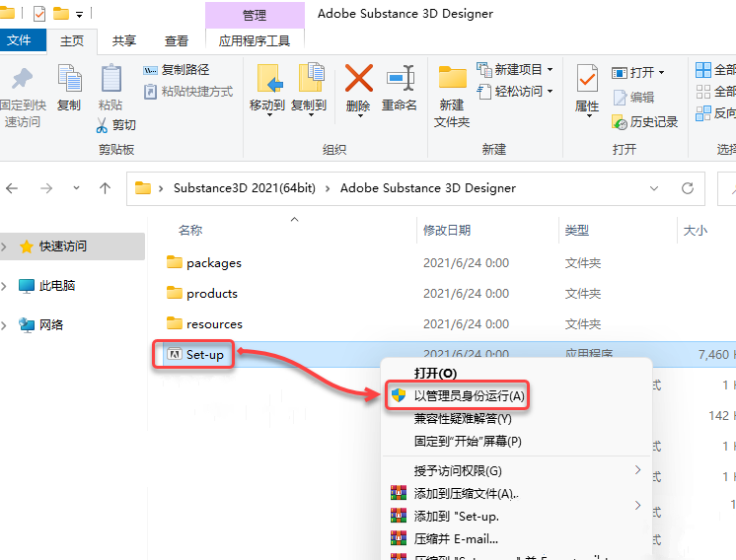Open the Quick Access Toolbar customize dropdown
The image size is (736, 560).
(x=79, y=15)
